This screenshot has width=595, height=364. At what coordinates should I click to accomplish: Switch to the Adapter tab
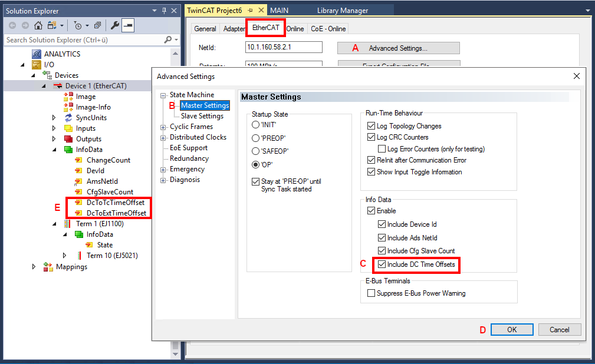234,29
